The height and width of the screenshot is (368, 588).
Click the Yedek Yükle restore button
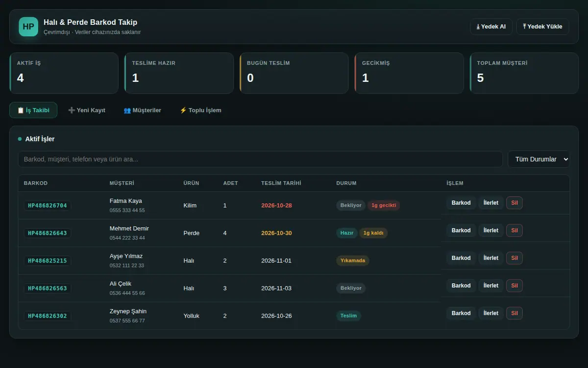pos(542,26)
